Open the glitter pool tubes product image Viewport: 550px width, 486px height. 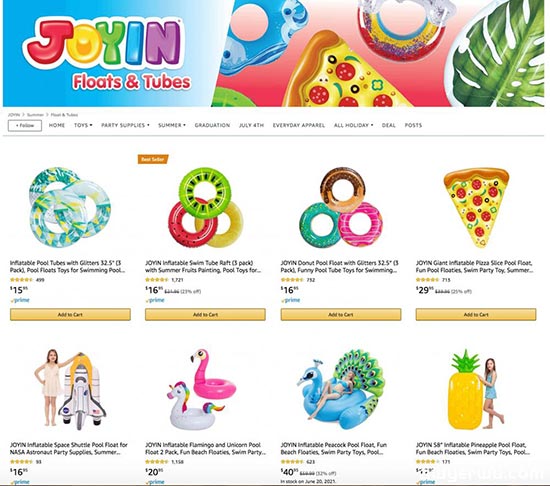pos(70,207)
